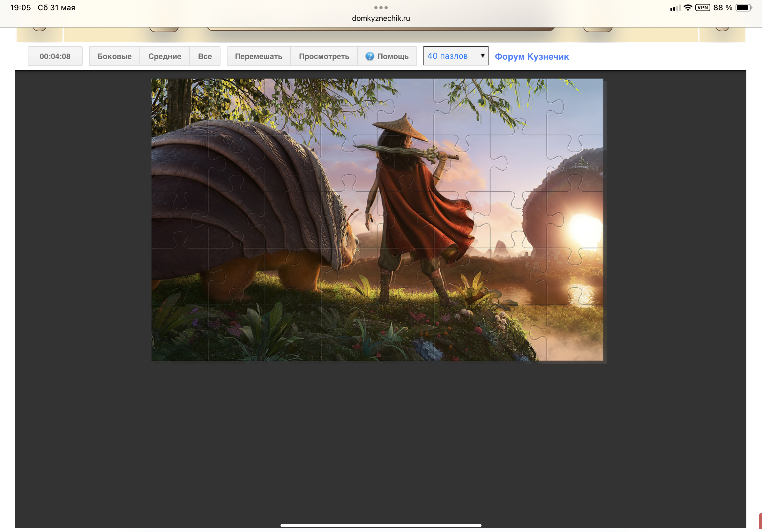Tap the VPN status indicator

703,8
